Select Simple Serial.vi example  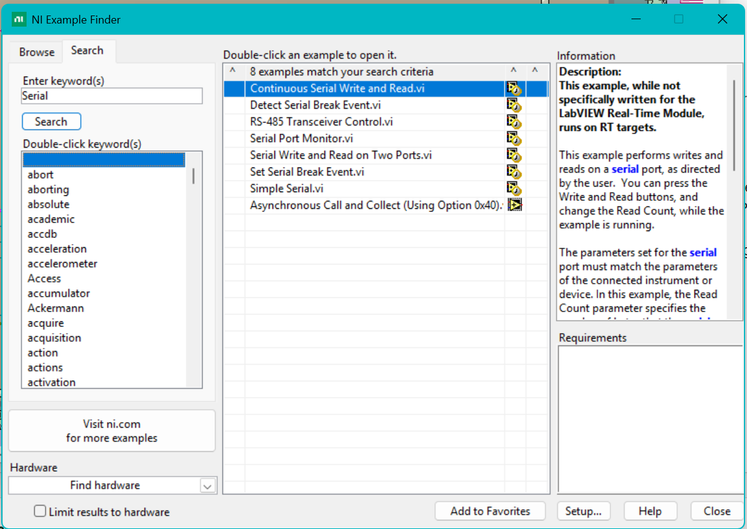286,189
